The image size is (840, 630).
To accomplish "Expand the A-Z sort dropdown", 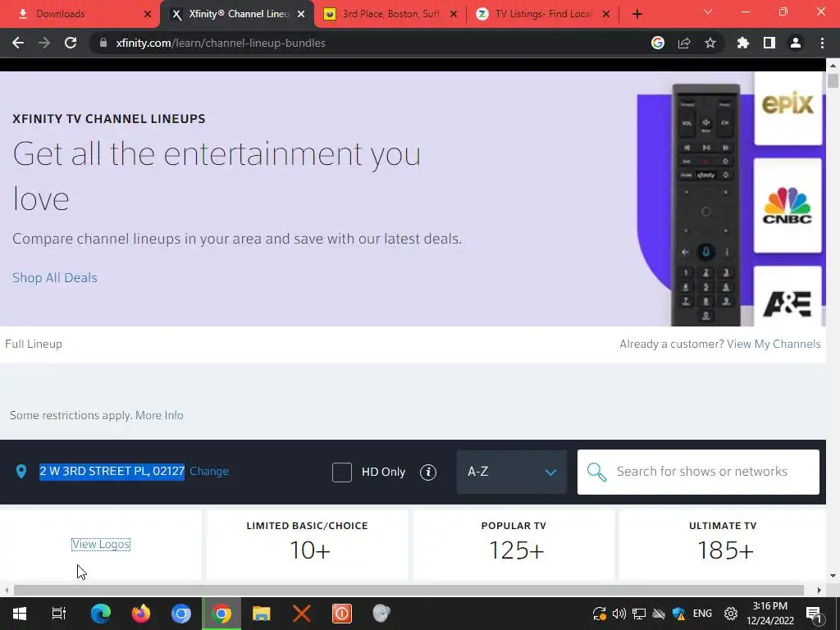I will [x=512, y=472].
